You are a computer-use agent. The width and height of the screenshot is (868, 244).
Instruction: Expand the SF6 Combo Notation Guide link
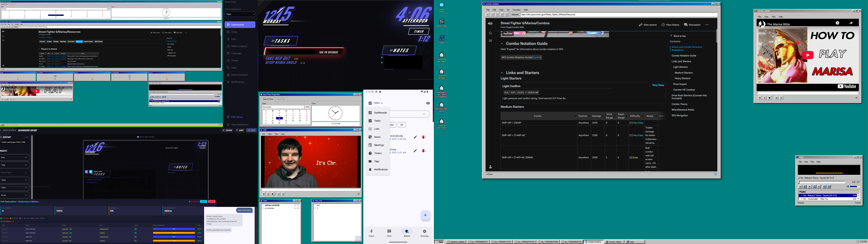coord(536,58)
